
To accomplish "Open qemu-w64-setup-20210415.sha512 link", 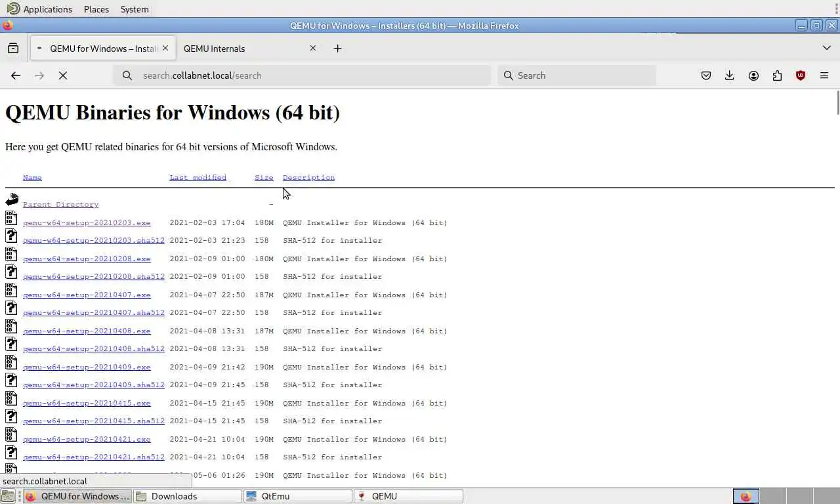I will tap(94, 421).
